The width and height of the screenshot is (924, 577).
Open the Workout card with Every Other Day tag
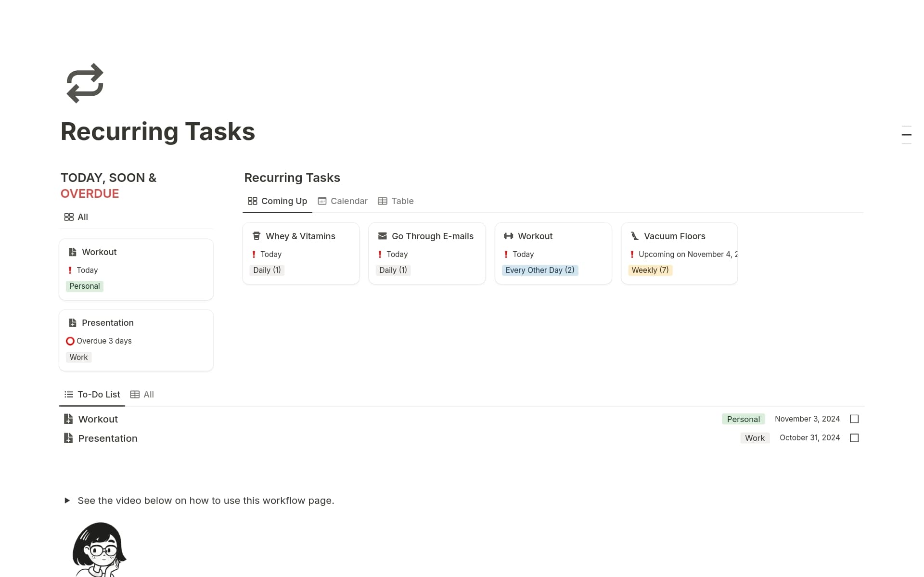tap(553, 253)
